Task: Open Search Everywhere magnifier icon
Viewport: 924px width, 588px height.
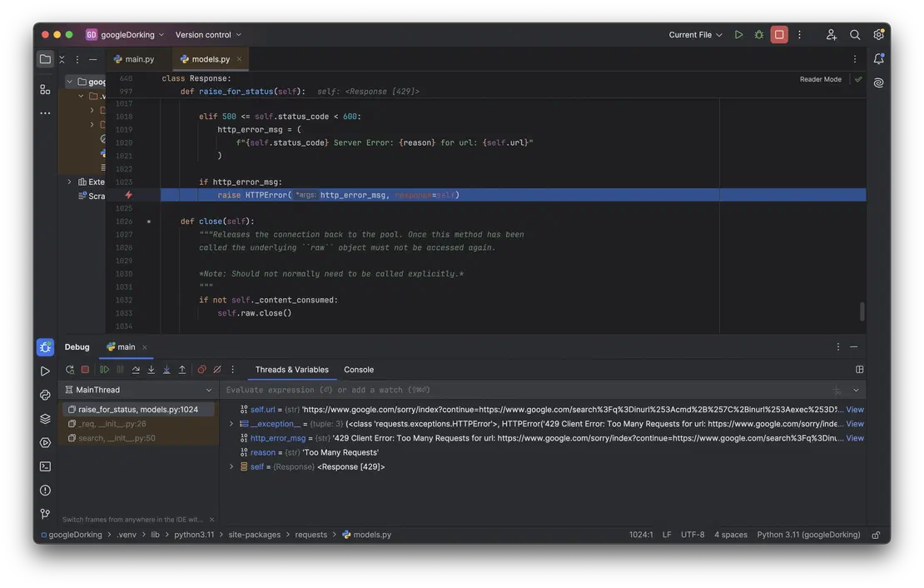Action: [x=854, y=35]
